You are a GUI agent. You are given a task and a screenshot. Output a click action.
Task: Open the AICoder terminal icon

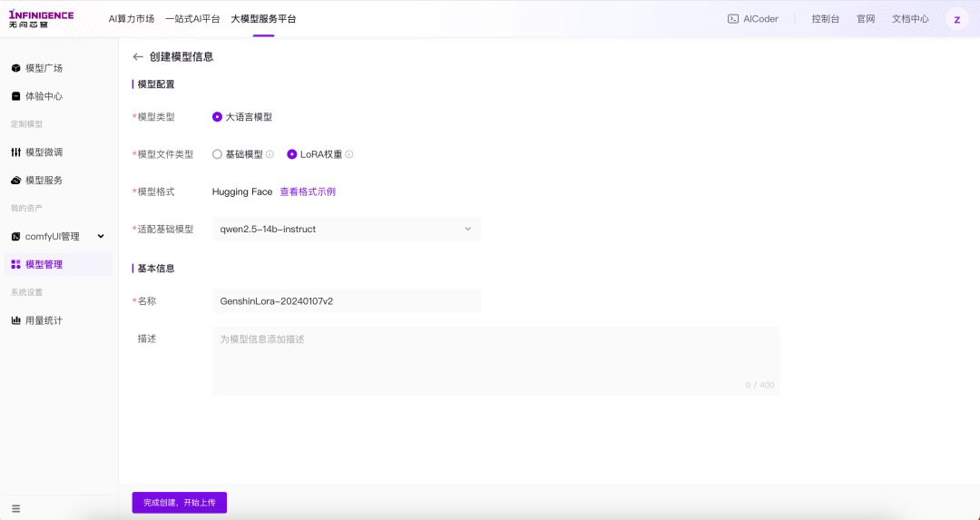733,19
